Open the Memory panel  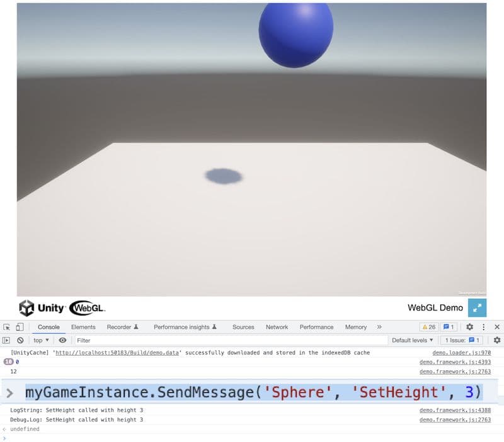tap(357, 327)
